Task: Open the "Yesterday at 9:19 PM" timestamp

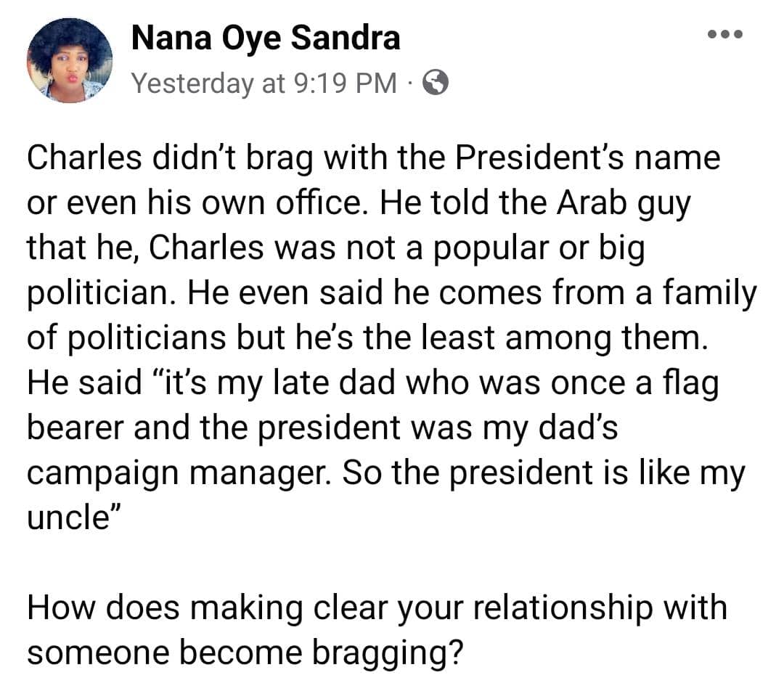Action: [x=264, y=83]
